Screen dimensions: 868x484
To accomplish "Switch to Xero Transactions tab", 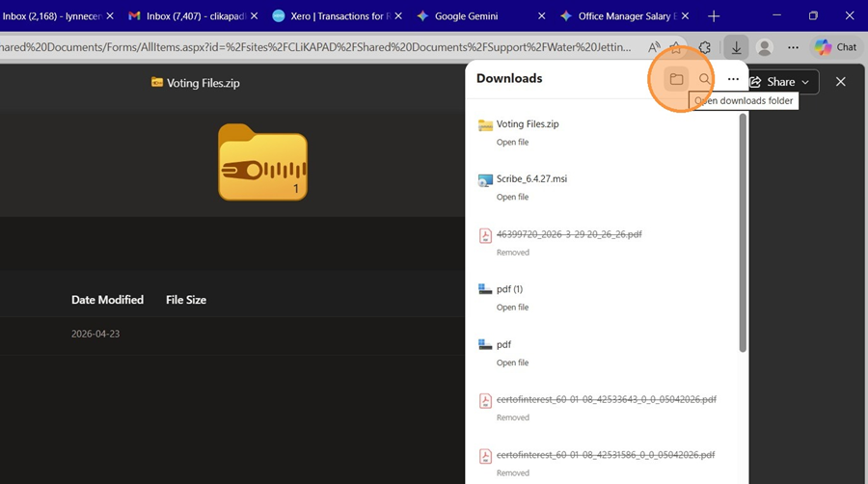I will (x=338, y=16).
